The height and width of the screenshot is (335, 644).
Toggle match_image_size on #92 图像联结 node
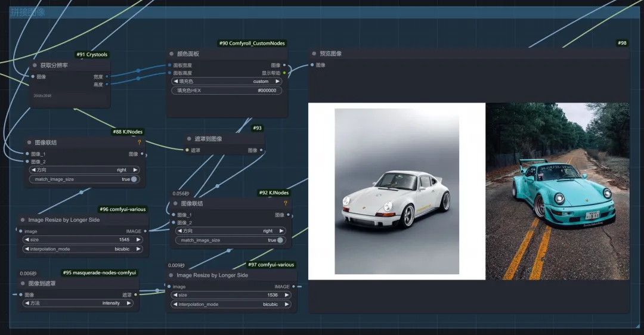(230, 240)
